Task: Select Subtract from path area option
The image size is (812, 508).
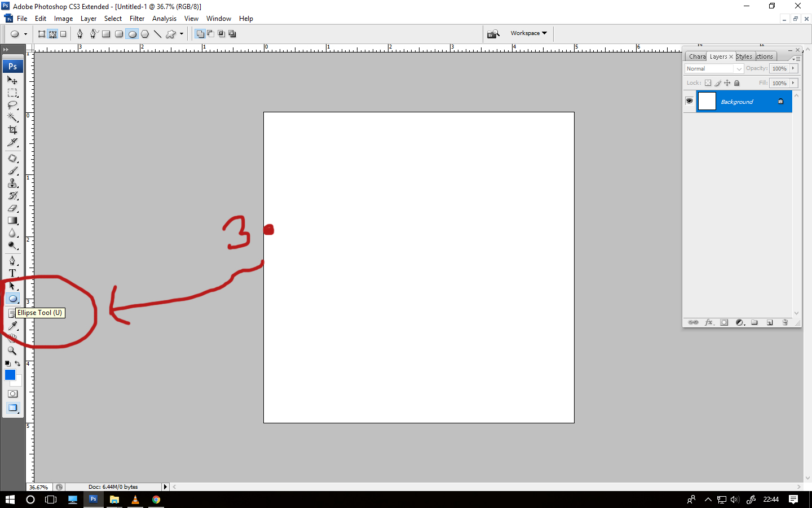Action: coord(210,34)
